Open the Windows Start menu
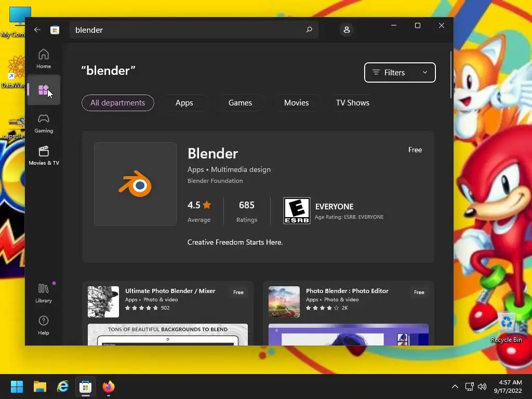This screenshot has height=399, width=532. (17, 387)
